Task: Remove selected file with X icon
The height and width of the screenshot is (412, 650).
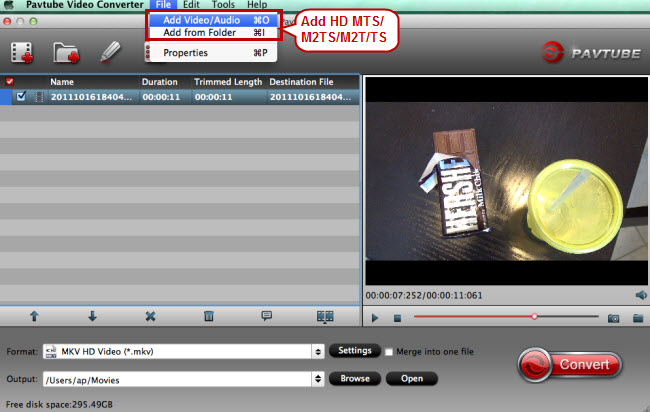Action: (150, 316)
